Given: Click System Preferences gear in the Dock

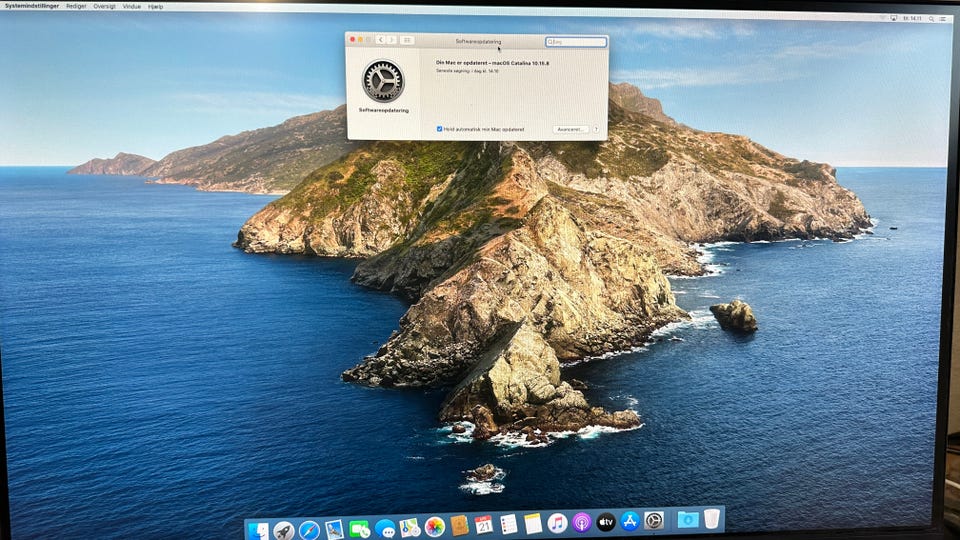Looking at the screenshot, I should 654,520.
